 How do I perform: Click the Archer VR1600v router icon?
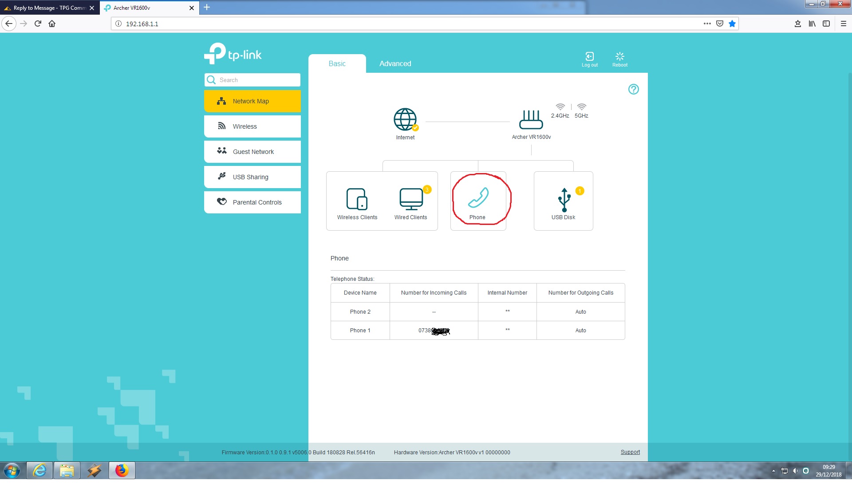(531, 119)
